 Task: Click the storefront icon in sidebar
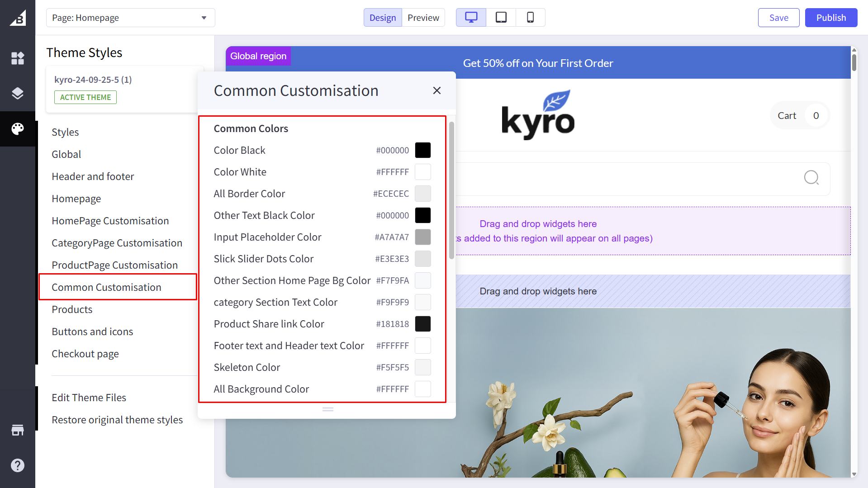pos(18,430)
